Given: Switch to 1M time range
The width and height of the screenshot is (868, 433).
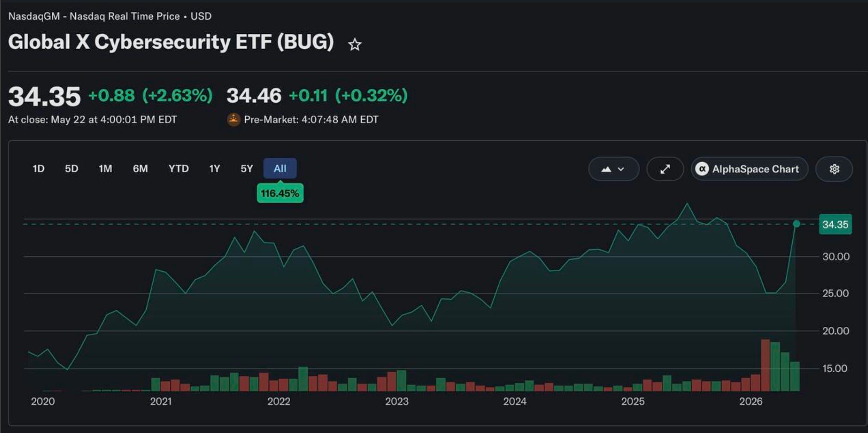Looking at the screenshot, I should pyautogui.click(x=105, y=169).
